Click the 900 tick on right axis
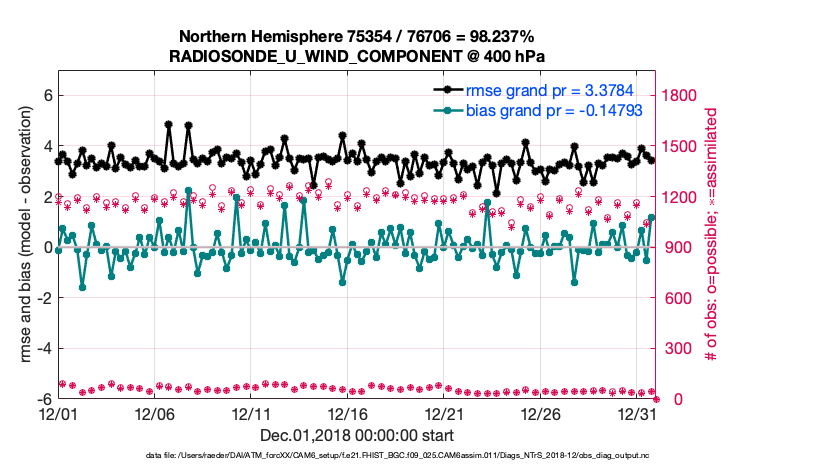830x470 pixels. 675,248
